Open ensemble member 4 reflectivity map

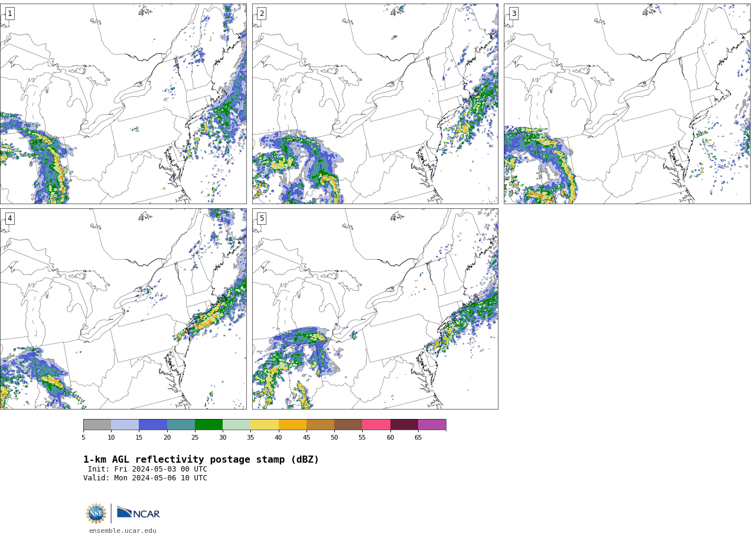pos(123,309)
